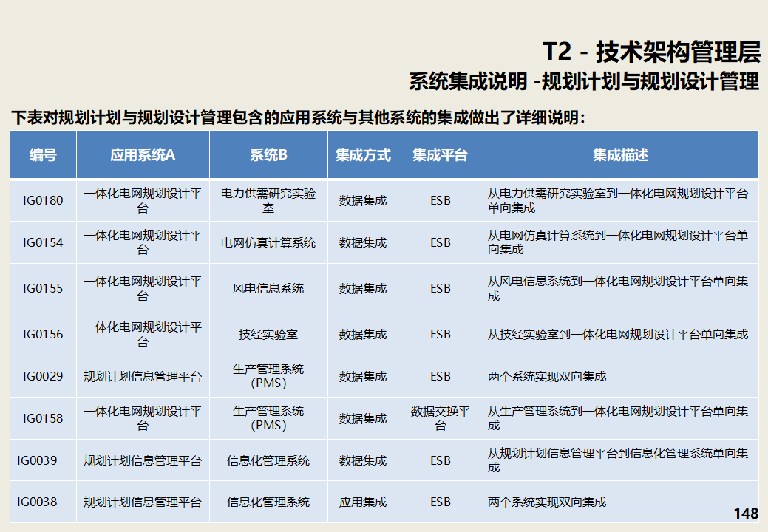Click the 系统B column header
The height and width of the screenshot is (532, 768).
pyautogui.click(x=268, y=154)
